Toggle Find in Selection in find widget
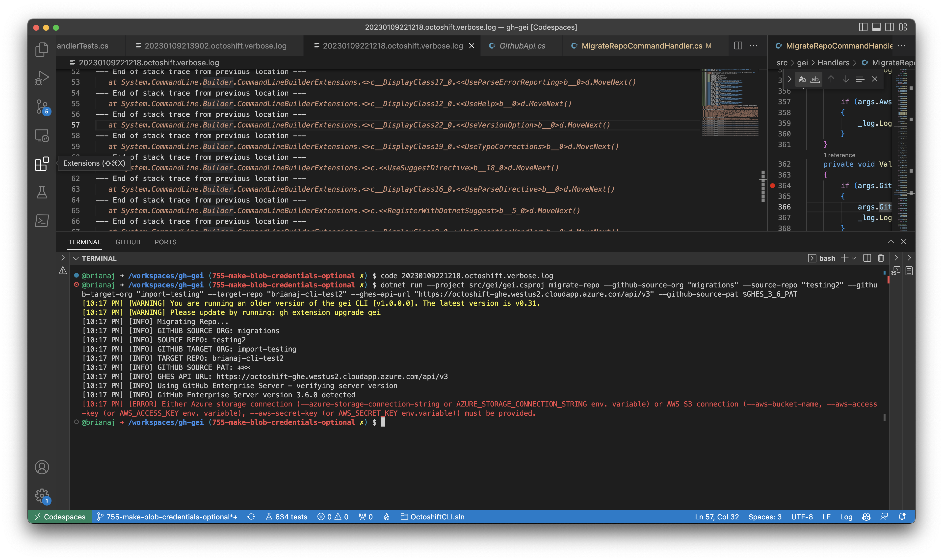 860,79
